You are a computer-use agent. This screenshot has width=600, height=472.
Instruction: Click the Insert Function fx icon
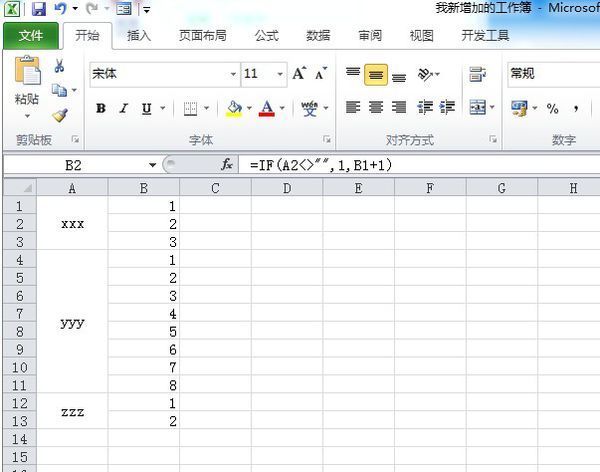click(x=227, y=164)
